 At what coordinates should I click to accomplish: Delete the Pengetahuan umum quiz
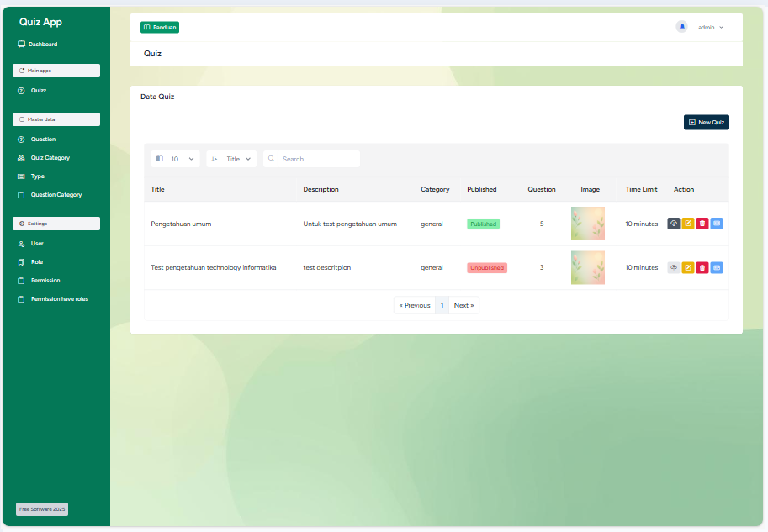(702, 224)
